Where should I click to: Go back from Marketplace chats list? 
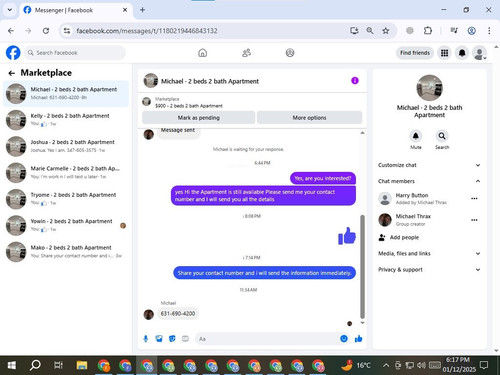[x=12, y=73]
